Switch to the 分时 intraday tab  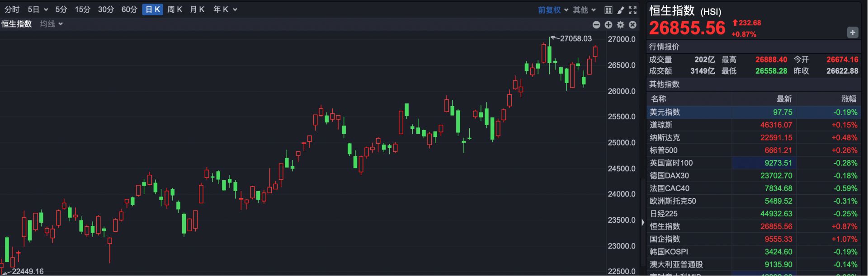pos(12,9)
